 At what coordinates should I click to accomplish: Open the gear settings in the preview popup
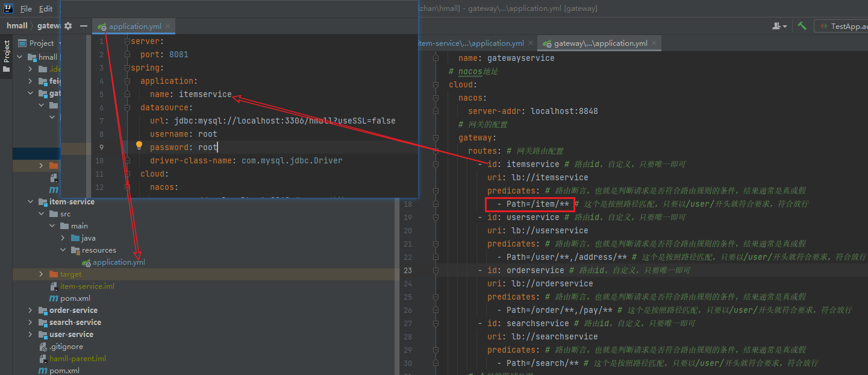tap(68, 26)
